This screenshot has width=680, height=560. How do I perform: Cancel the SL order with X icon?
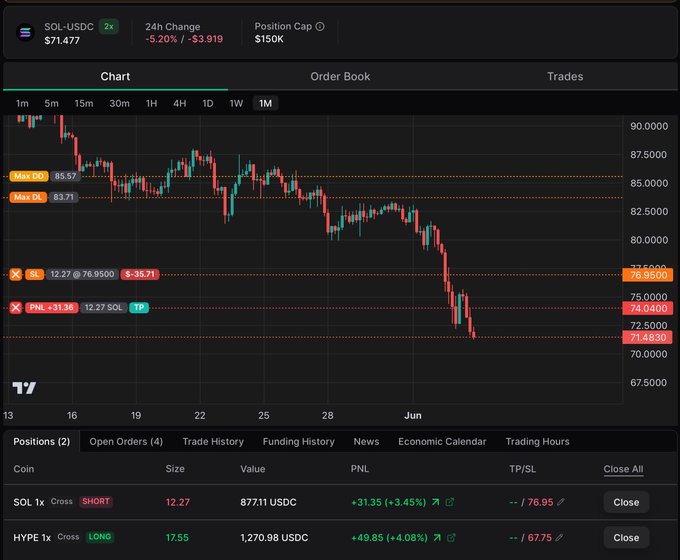[x=16, y=274]
